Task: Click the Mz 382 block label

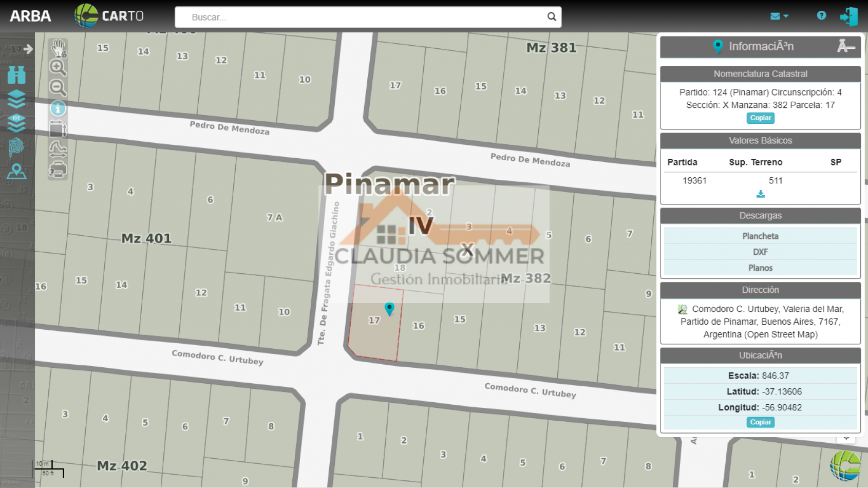Action: 526,278
